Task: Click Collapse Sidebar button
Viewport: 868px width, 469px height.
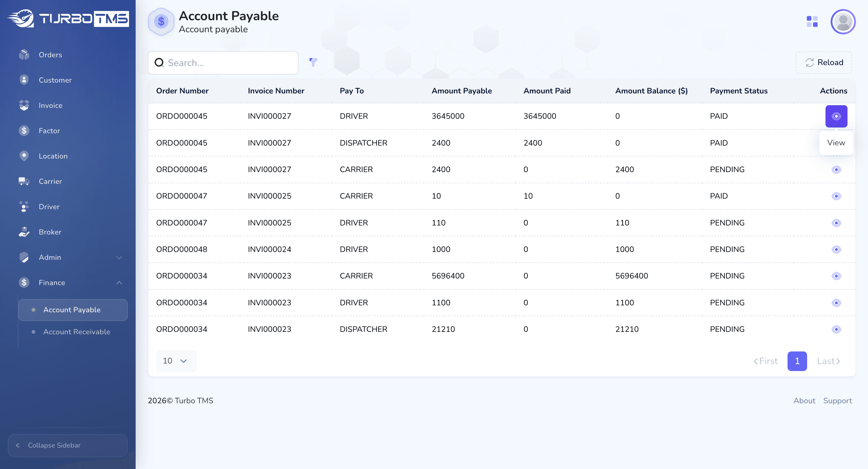Action: [x=68, y=445]
